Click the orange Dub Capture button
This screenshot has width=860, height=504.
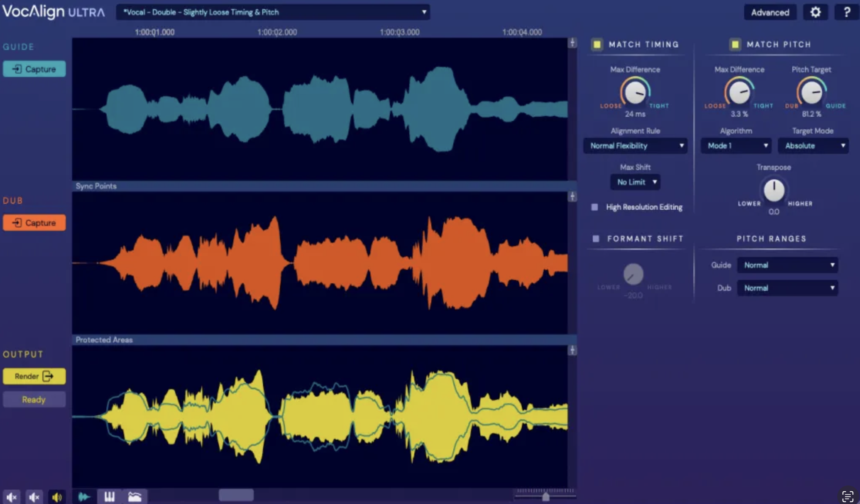coord(34,223)
